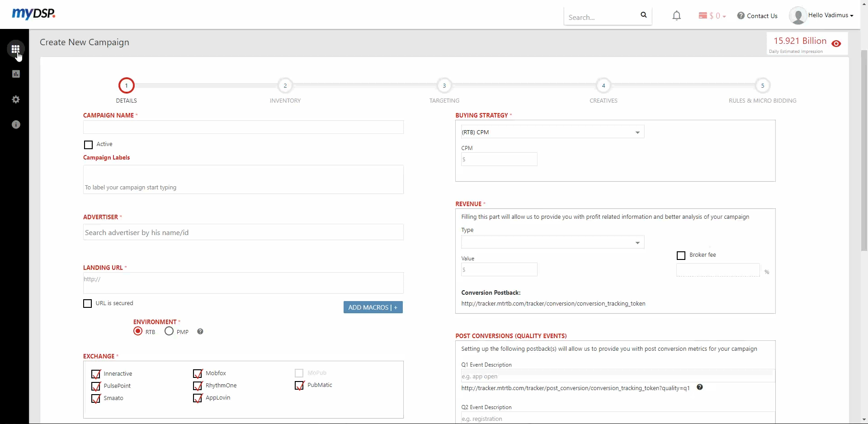868x424 pixels.
Task: Open the notifications bell
Action: pyautogui.click(x=677, y=16)
